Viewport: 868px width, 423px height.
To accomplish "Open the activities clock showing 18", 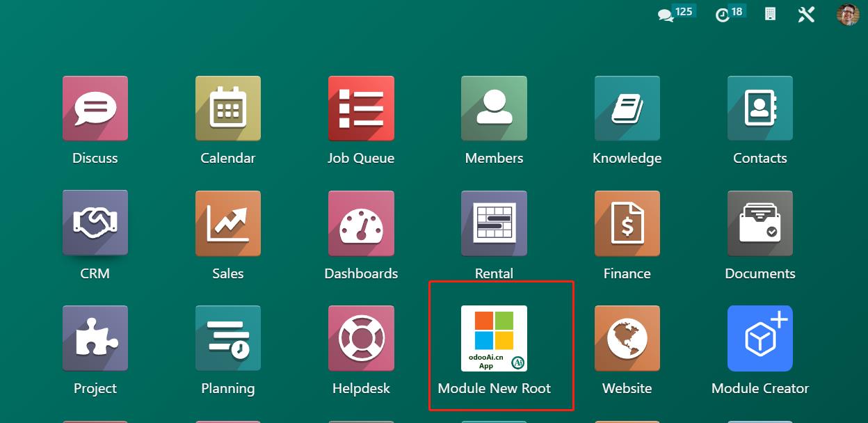I will point(723,15).
